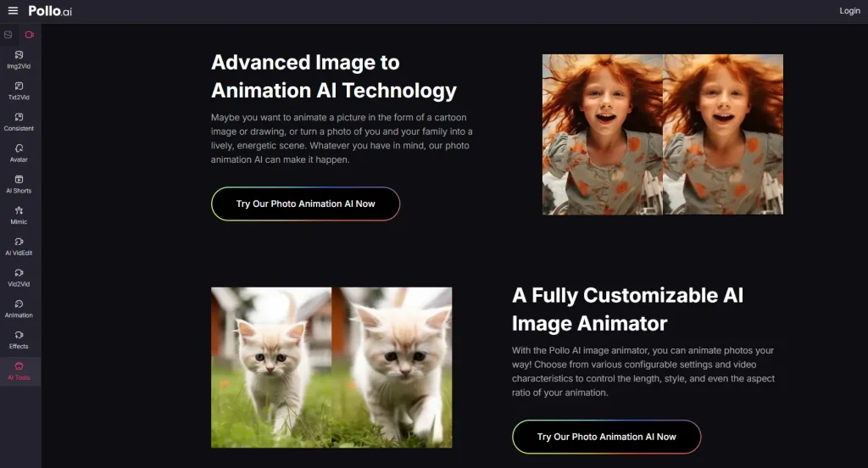The image size is (868, 468).
Task: Open the Avatar tool
Action: click(x=19, y=153)
